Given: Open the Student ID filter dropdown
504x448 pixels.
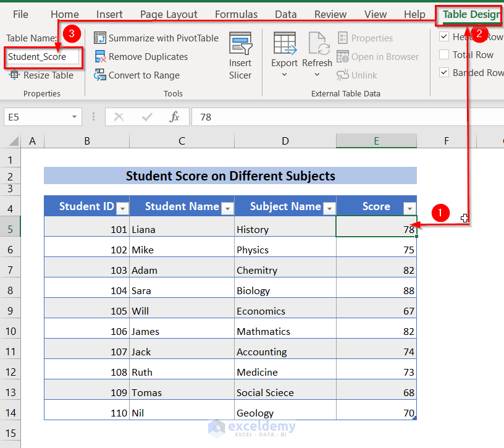Looking at the screenshot, I should [122, 209].
